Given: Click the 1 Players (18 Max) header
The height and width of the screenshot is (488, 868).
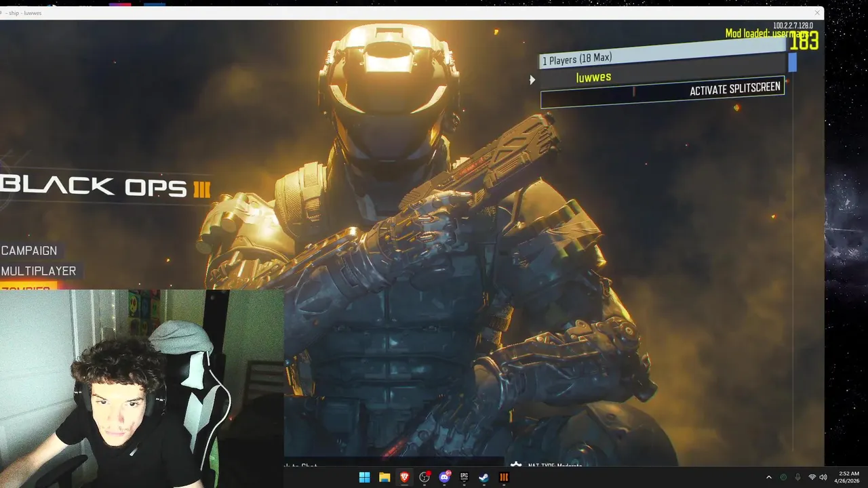Looking at the screenshot, I should 663,55.
